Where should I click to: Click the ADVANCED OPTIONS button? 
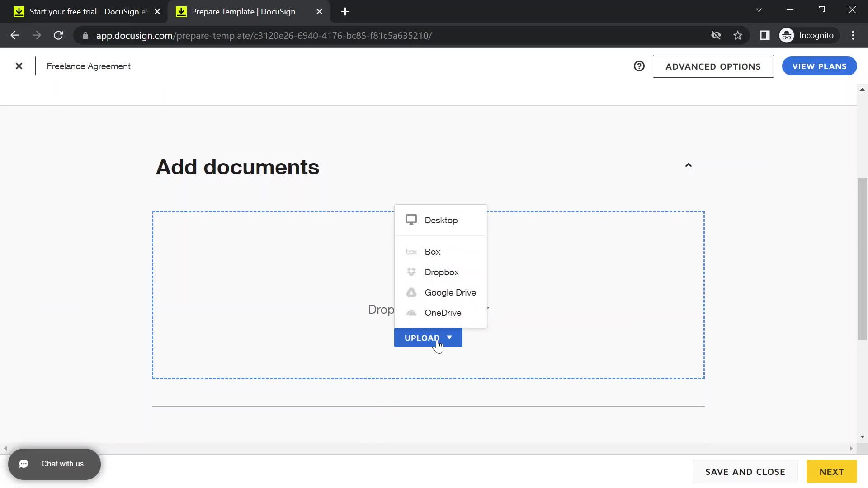tap(713, 66)
